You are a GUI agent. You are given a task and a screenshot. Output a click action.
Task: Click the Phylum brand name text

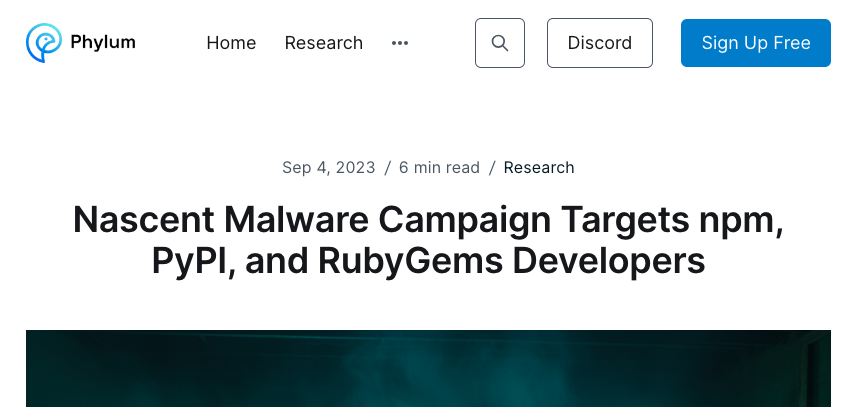coord(102,42)
